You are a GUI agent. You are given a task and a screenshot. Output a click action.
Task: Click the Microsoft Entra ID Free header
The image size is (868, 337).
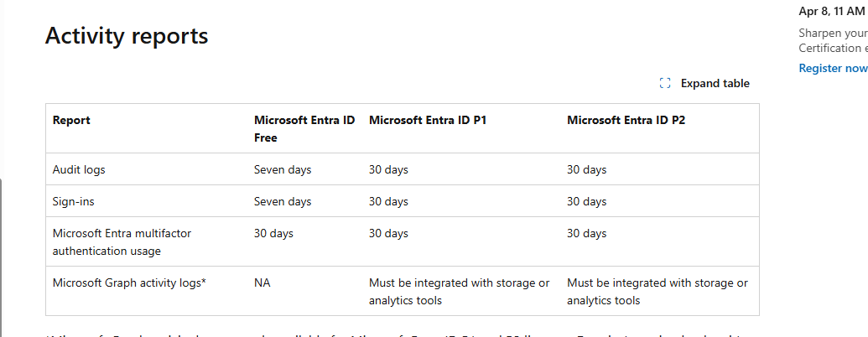(304, 128)
